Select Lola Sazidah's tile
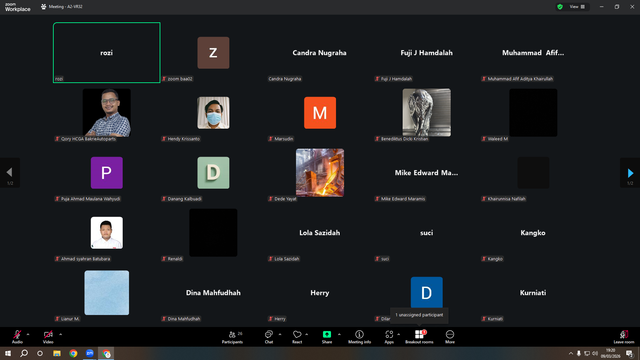The image size is (640, 360). point(320,233)
